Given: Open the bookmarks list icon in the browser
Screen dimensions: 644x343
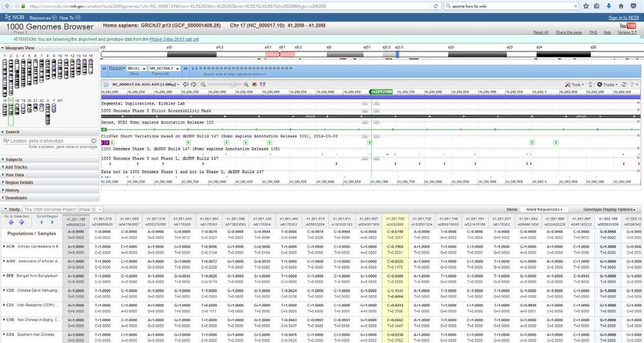Looking at the screenshot, I should (x=597, y=6).
